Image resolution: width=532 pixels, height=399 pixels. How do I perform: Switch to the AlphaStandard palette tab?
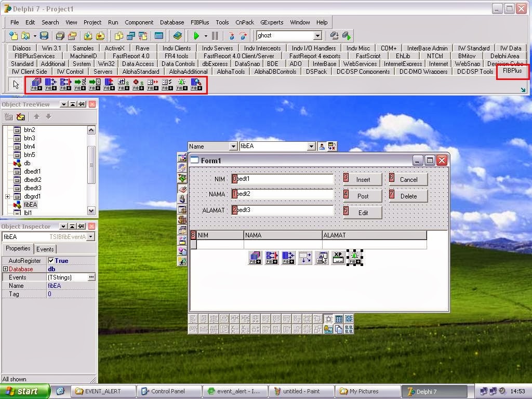point(140,71)
